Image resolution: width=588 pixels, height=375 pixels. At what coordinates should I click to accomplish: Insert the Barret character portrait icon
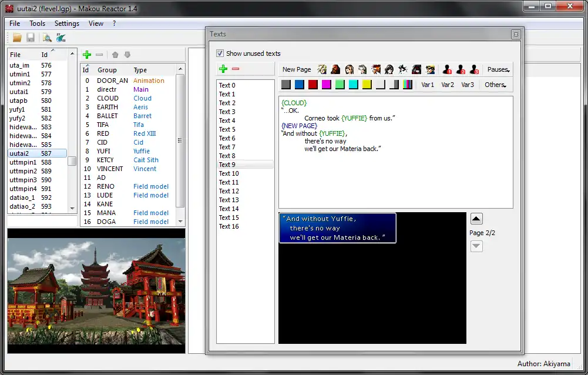[x=335, y=69]
